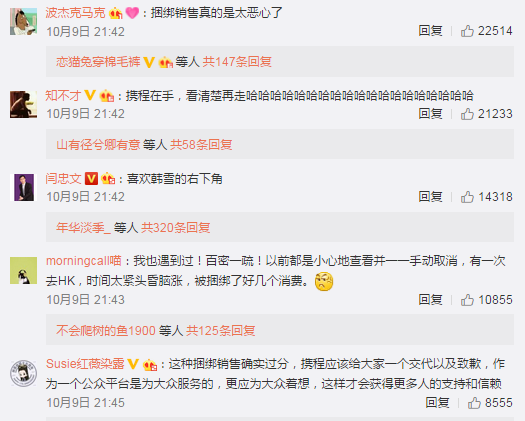Reply to morningcall喵's comment
525x421 pixels.
pyautogui.click(x=430, y=300)
